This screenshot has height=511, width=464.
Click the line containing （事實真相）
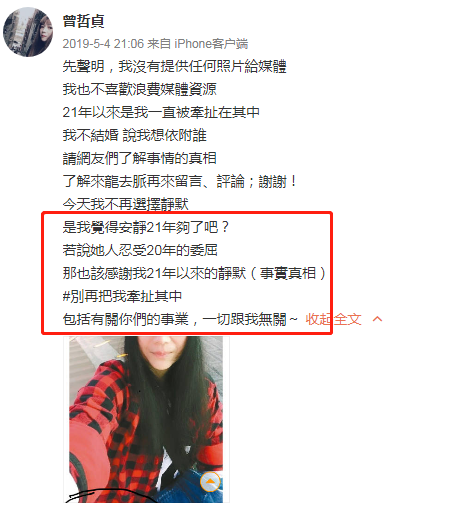194,273
